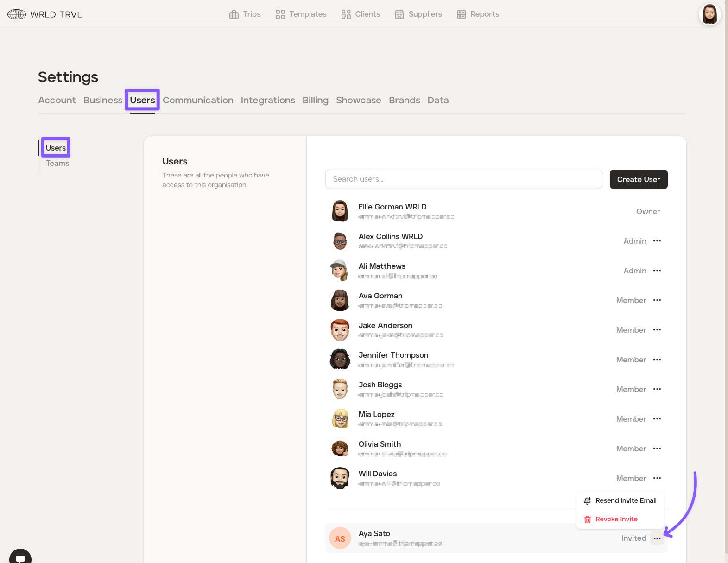728x563 pixels.
Task: Expand more options for Will Davies
Action: click(657, 478)
